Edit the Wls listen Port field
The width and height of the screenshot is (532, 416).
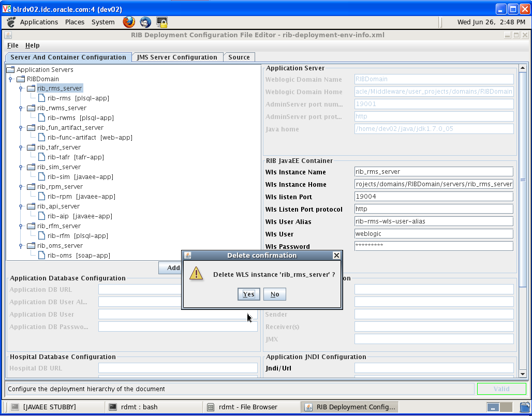pos(434,197)
